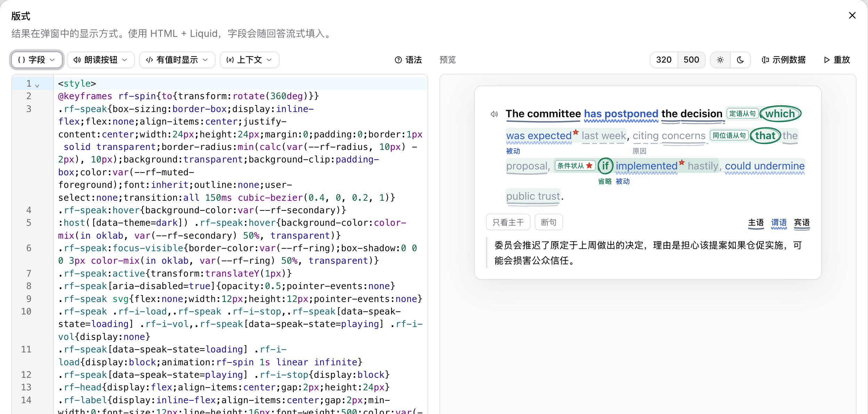Toggle the 只看主干 option
This screenshot has height=414, width=868.
[508, 222]
